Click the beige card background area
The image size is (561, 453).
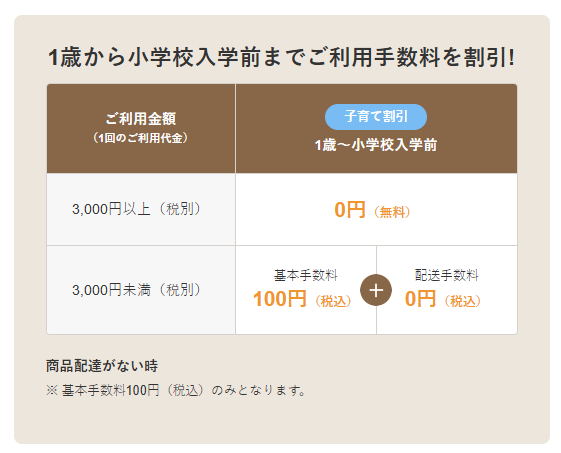[282, 422]
